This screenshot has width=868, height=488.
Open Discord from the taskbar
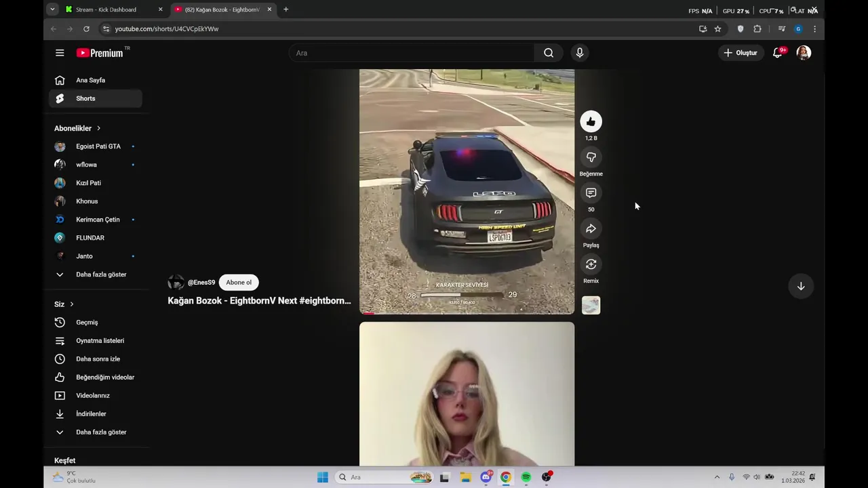pos(486,477)
